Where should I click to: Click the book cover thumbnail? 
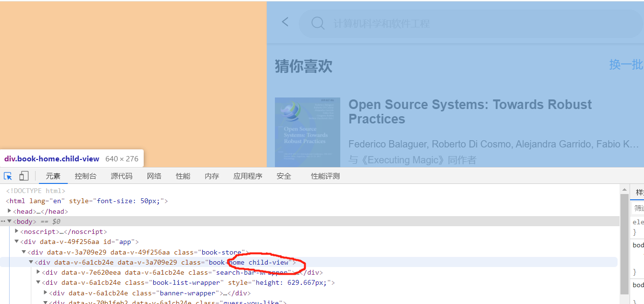(x=307, y=132)
